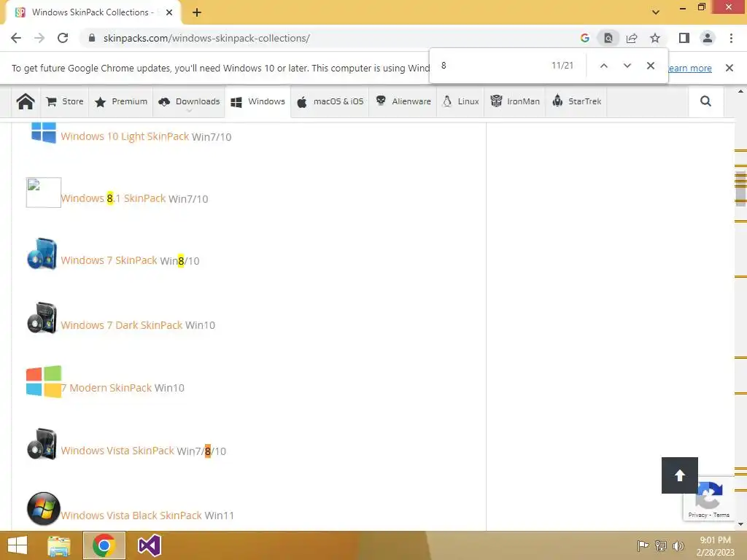Click the Windows Vista SkinPack box icon
The width and height of the screenshot is (747, 560).
coord(42,444)
